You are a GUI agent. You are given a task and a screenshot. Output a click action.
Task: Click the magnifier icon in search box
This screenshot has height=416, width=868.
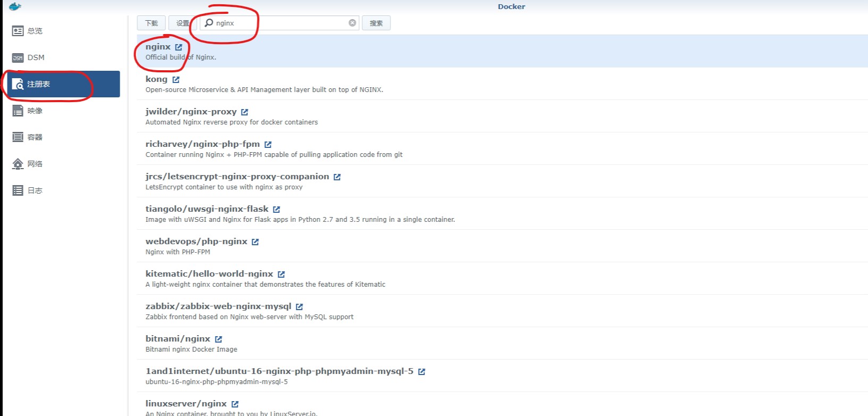209,23
